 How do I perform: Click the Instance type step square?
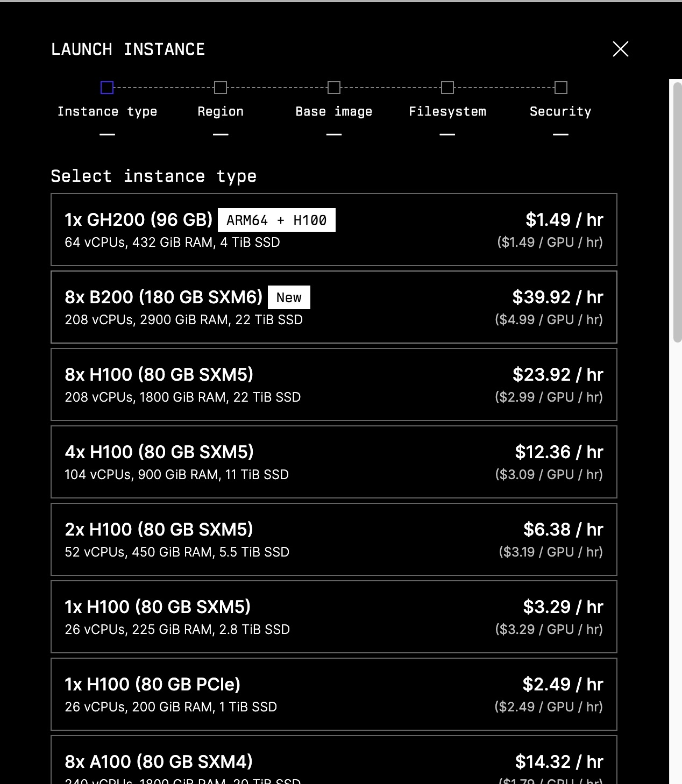point(107,88)
